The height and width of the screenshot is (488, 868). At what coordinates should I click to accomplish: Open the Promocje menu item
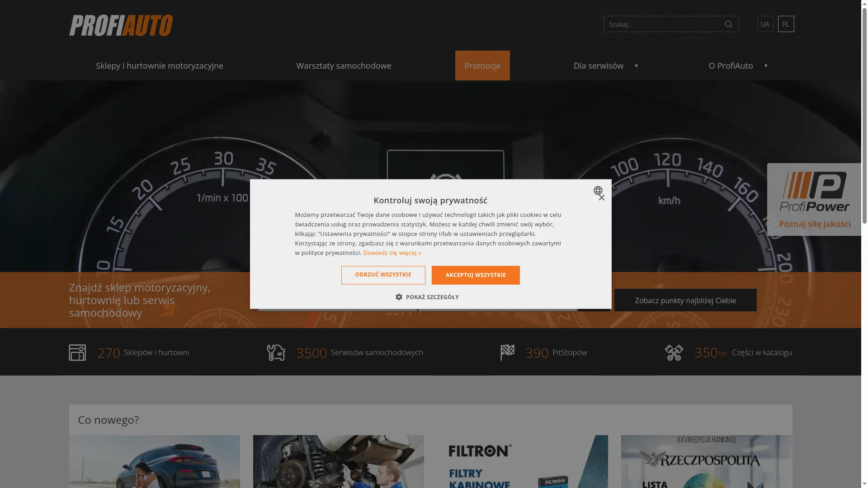[482, 66]
